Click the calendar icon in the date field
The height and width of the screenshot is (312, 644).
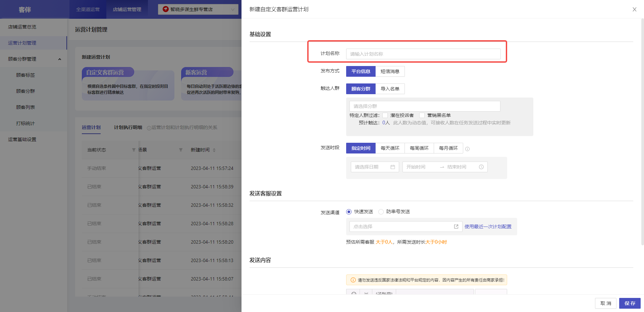click(x=393, y=167)
